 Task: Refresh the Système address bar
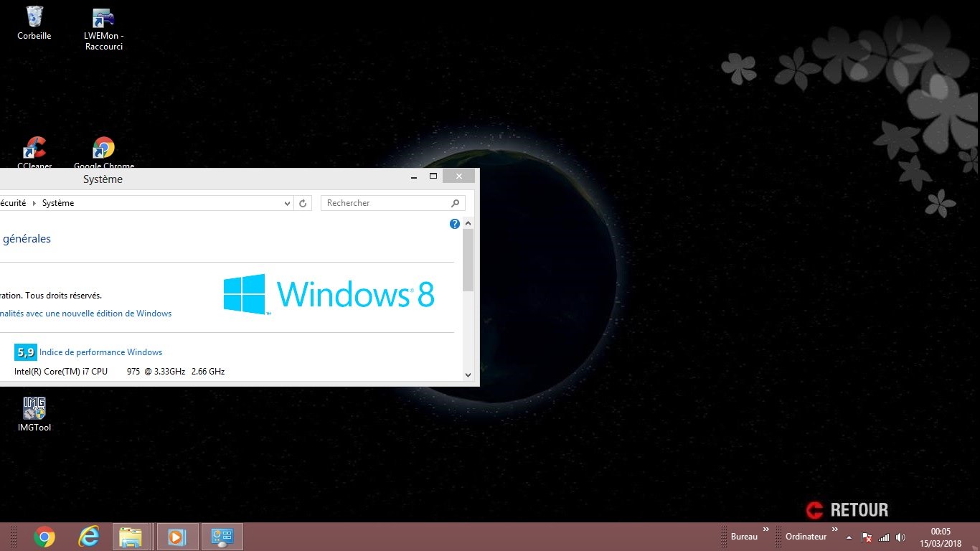point(303,203)
